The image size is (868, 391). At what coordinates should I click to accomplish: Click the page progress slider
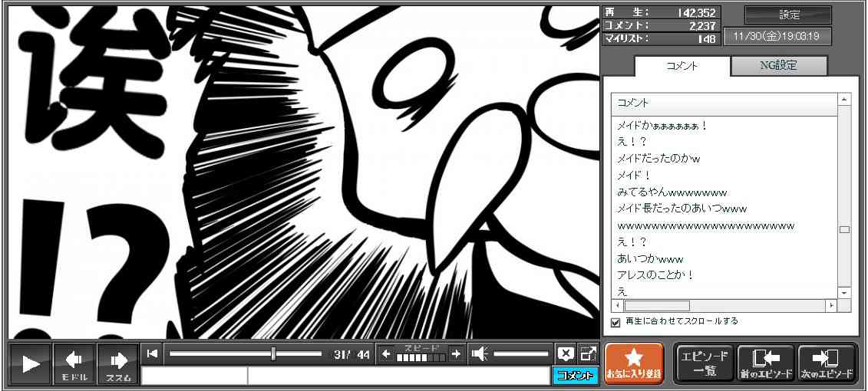(x=246, y=353)
